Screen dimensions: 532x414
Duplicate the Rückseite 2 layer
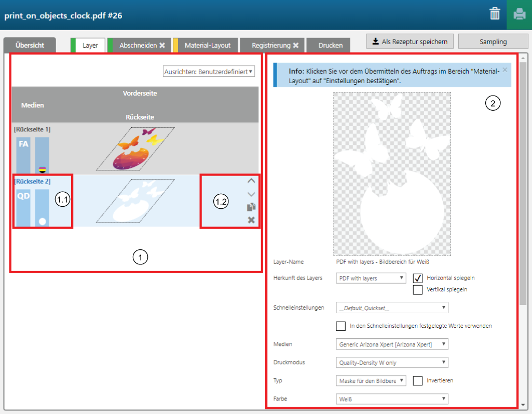(251, 207)
